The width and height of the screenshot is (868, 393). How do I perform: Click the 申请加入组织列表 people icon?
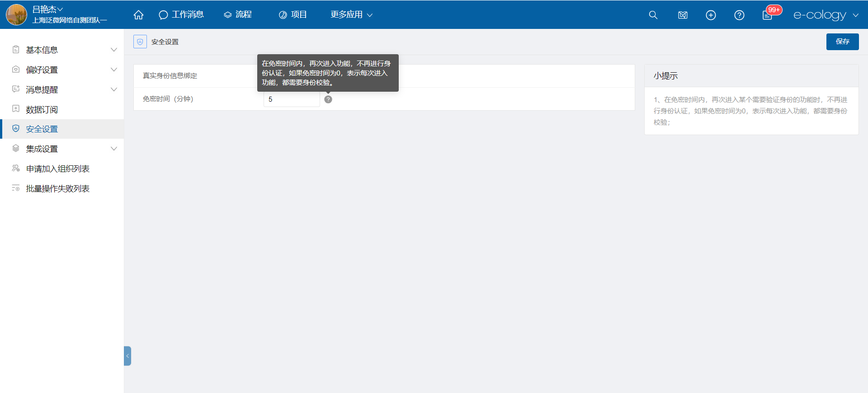point(16,168)
